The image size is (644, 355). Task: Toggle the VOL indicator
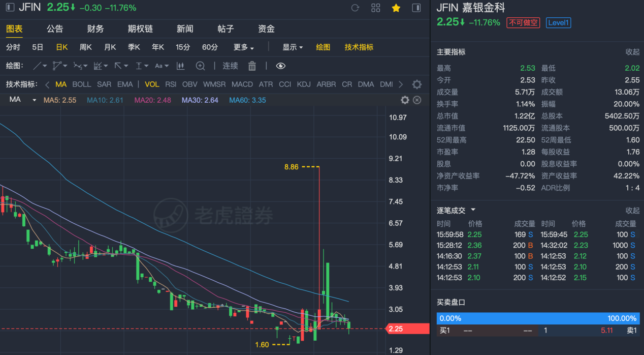point(152,84)
